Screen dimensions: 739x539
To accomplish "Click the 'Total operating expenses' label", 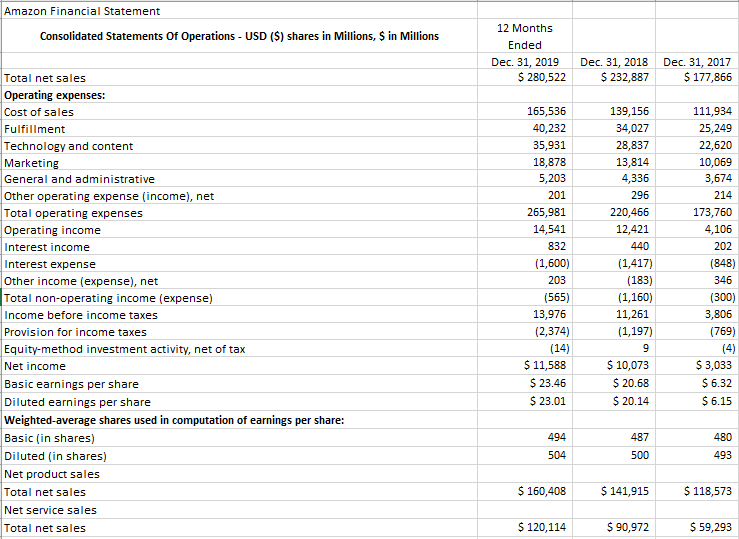I will (x=73, y=213).
